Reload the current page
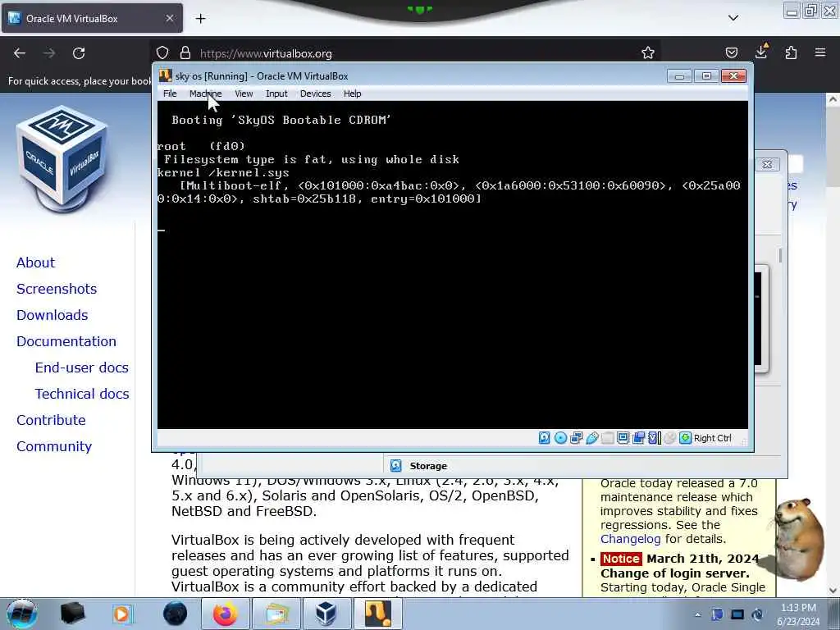Image resolution: width=840 pixels, height=630 pixels. 79,53
